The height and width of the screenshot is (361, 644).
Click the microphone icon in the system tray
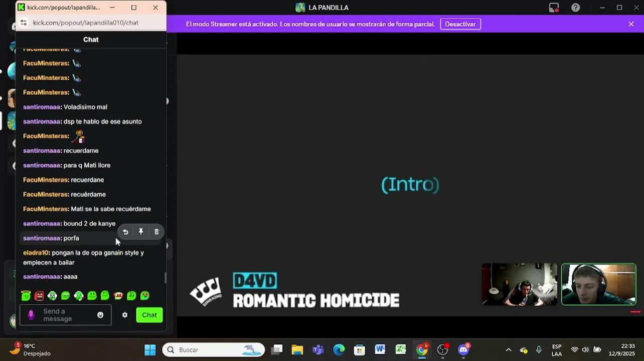(x=539, y=350)
